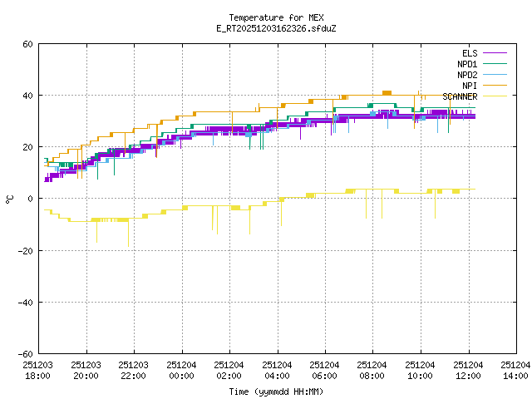Click the -20 tick label on y-axis
Viewport: 532px width, 399px height.
click(25, 250)
